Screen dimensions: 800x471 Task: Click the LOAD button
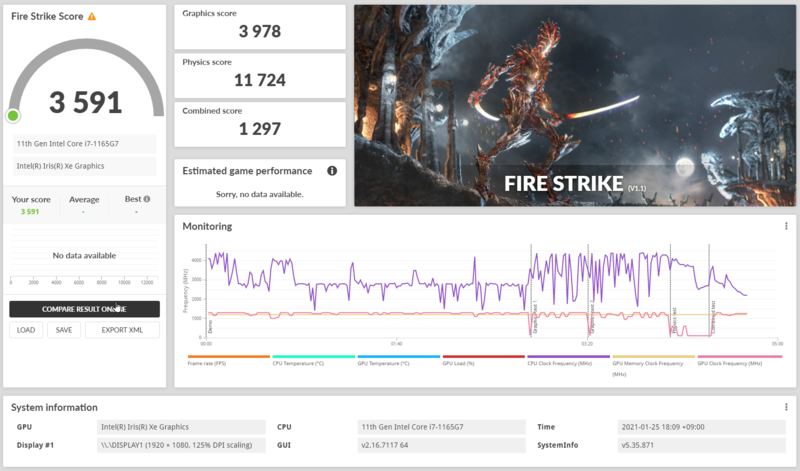pyautogui.click(x=26, y=330)
